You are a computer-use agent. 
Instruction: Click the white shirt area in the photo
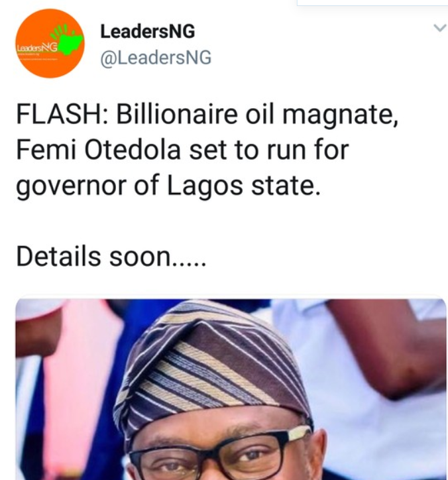(x=382, y=435)
